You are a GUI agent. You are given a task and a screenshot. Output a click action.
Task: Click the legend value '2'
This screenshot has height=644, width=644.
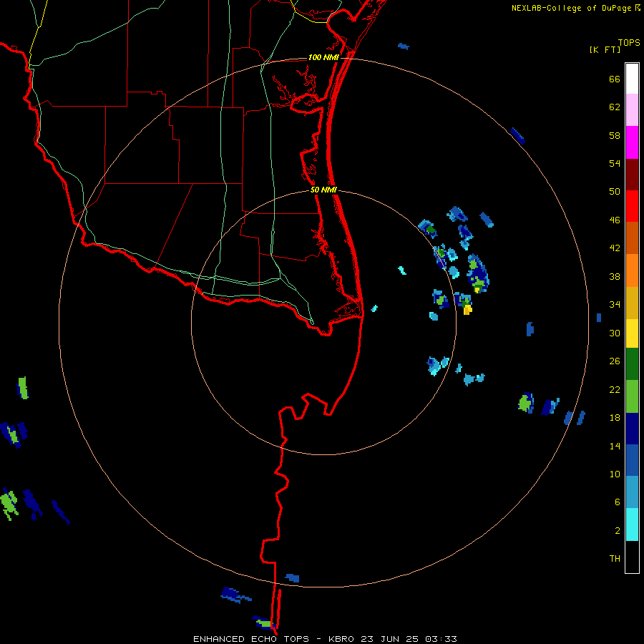point(618,531)
